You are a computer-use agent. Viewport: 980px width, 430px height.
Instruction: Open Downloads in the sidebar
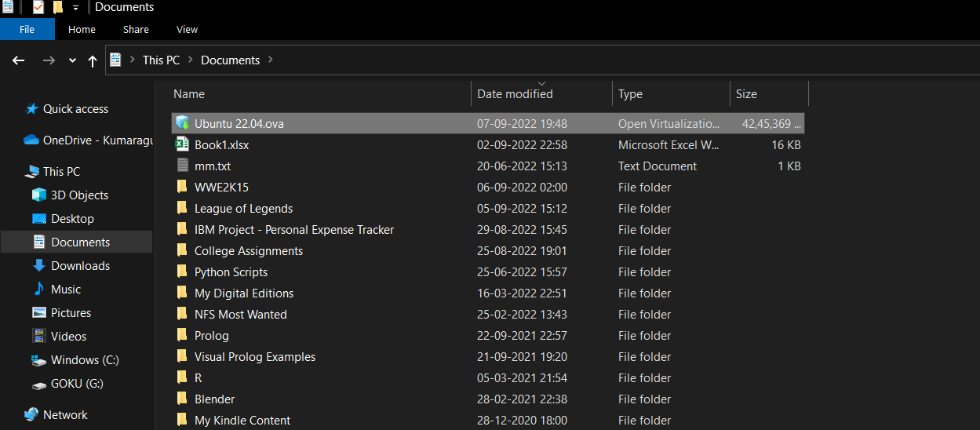tap(80, 265)
